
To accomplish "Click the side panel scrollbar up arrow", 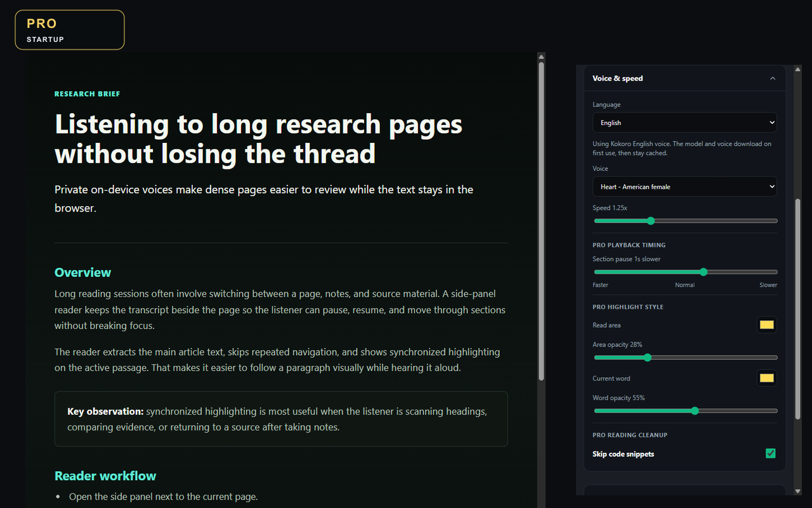I will click(797, 69).
